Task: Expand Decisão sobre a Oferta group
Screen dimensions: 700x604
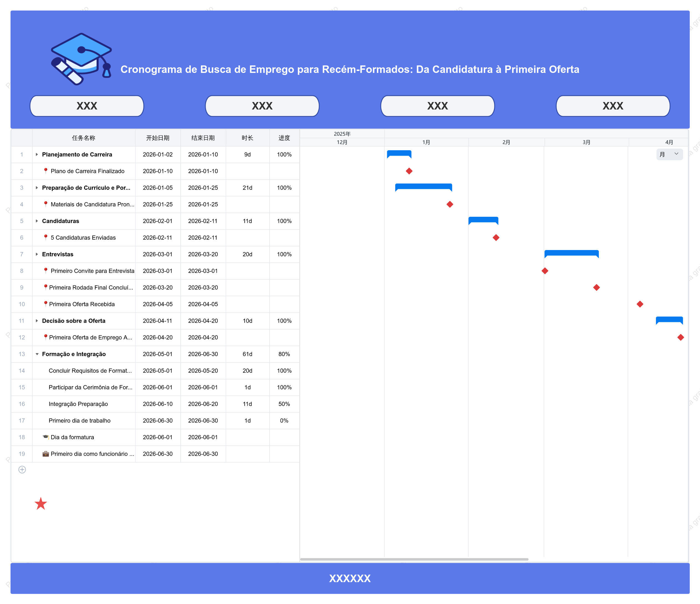Action: 37,321
